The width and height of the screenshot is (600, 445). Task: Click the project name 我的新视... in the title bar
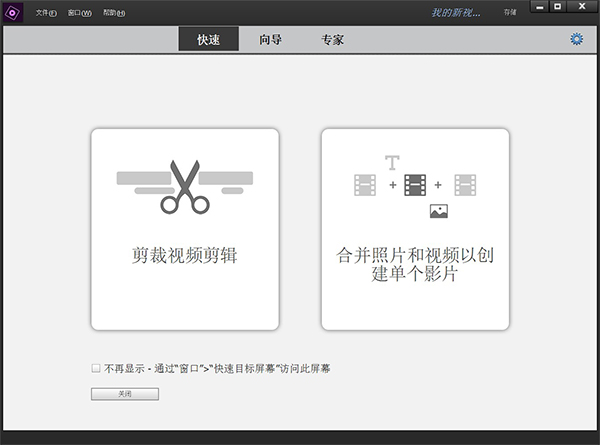pos(455,12)
